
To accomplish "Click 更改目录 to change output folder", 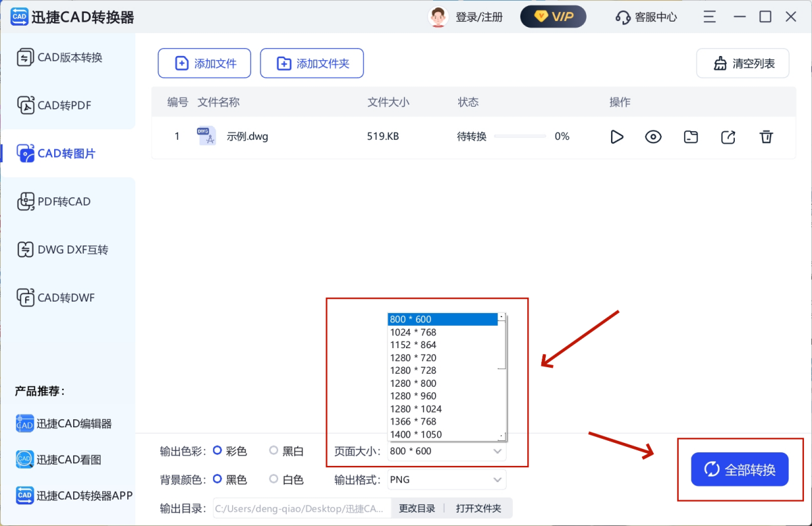I will pyautogui.click(x=418, y=508).
